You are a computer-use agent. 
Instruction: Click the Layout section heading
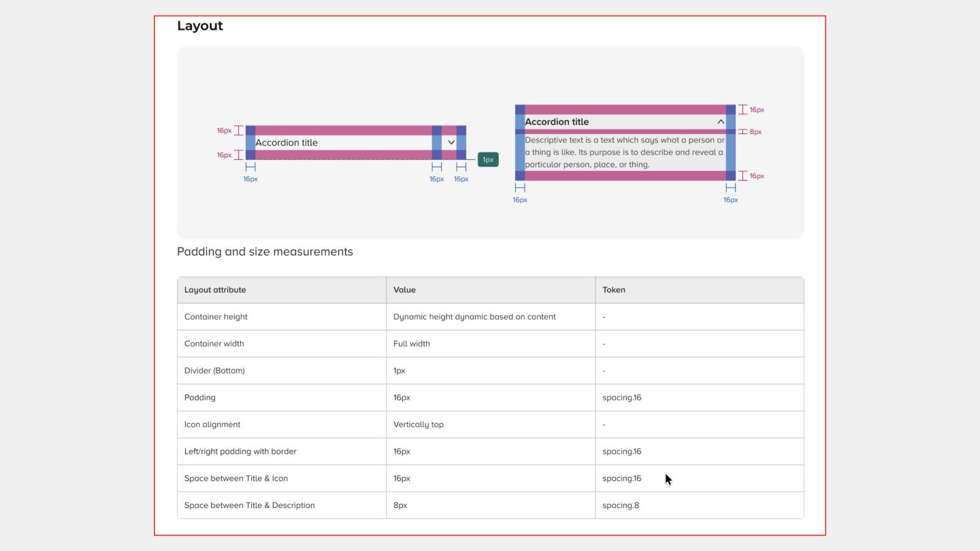200,26
